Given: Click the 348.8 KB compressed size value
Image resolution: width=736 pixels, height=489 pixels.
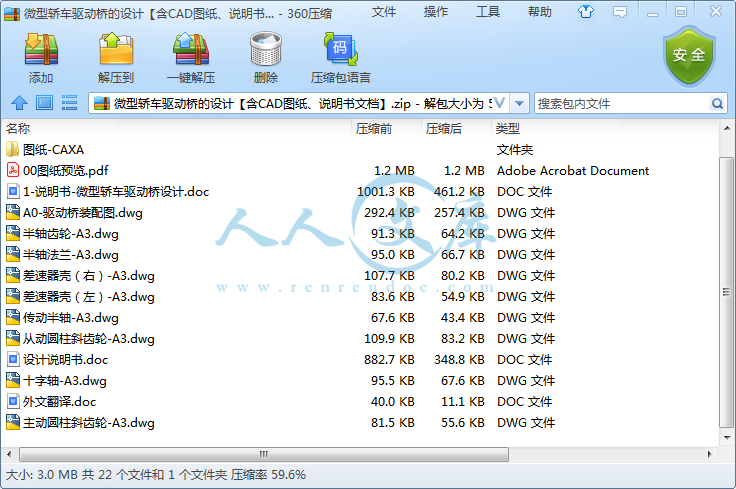Looking at the screenshot, I should pos(459,359).
